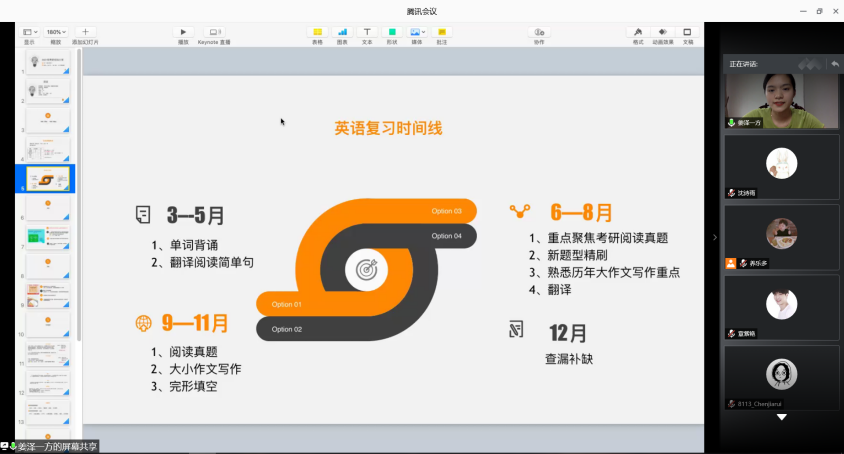Click the Shape (形状) toolbar icon
Viewport: 844px width, 454px height.
[x=392, y=32]
